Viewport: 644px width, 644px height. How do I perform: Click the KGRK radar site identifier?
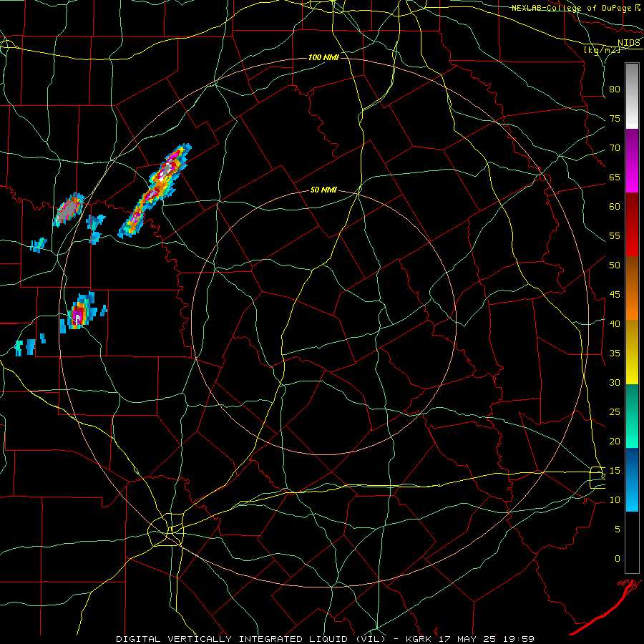(420, 639)
